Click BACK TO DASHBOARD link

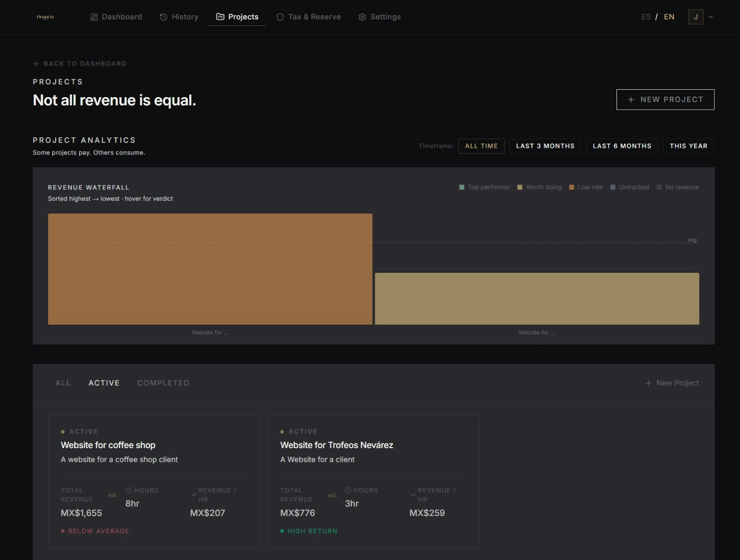coord(79,63)
